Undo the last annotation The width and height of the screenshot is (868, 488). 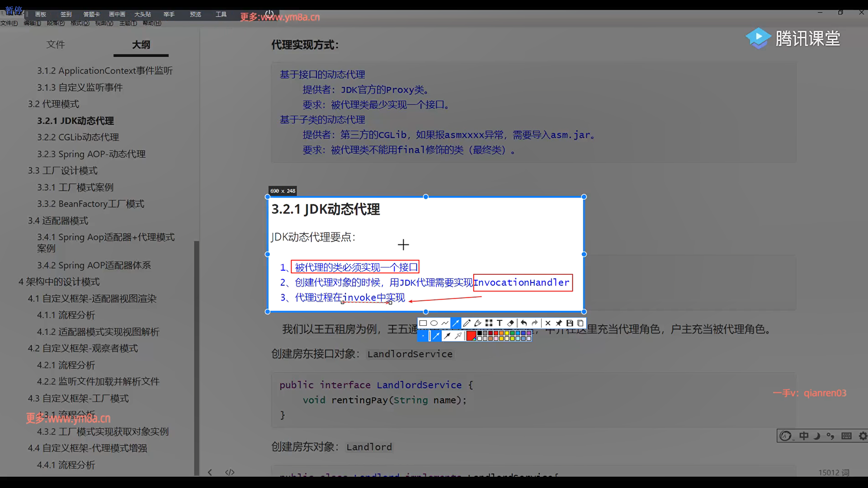524,323
